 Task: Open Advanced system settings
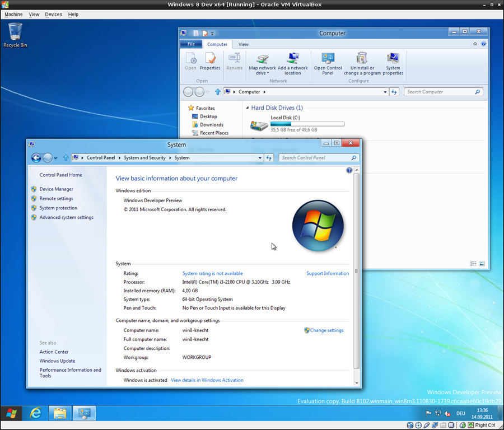(66, 217)
